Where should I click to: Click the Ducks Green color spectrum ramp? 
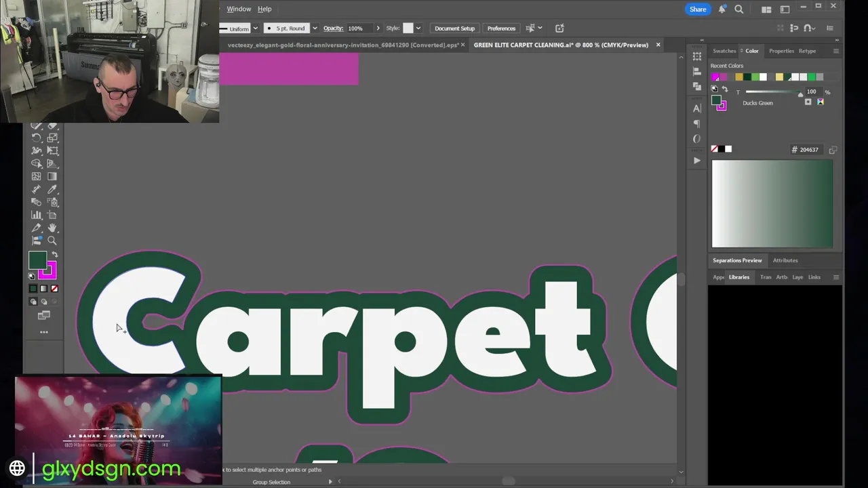[x=772, y=203]
